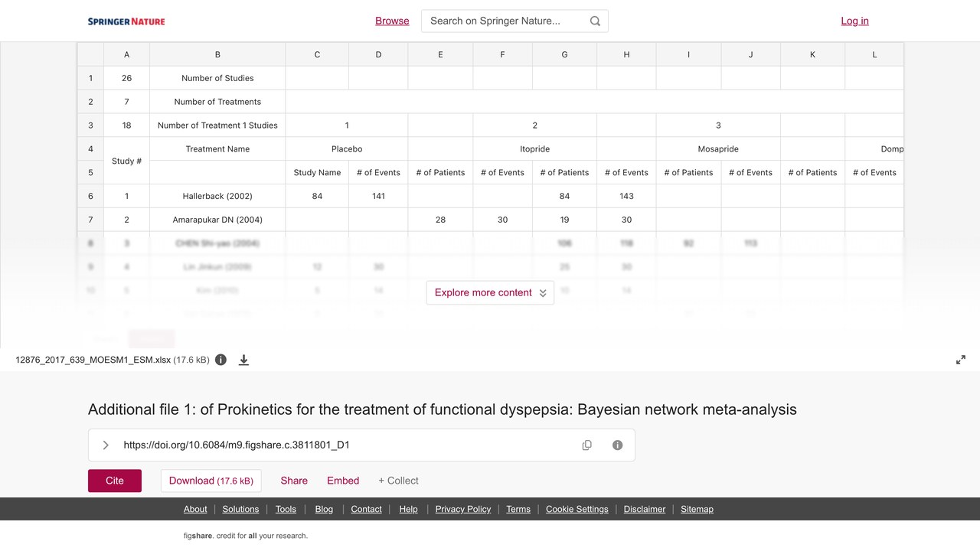980x551 pixels.
Task: Select spreadsheet row 6 header
Action: pos(90,196)
